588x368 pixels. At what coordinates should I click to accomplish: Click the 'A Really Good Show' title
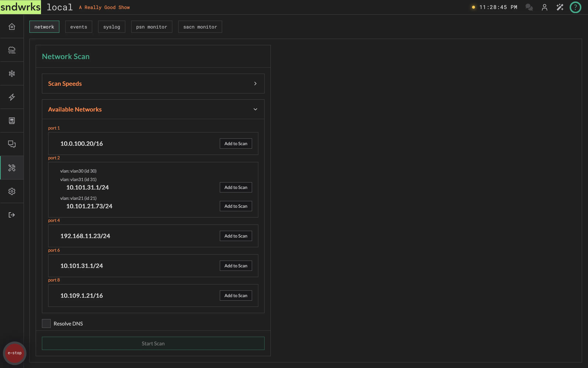pyautogui.click(x=104, y=8)
